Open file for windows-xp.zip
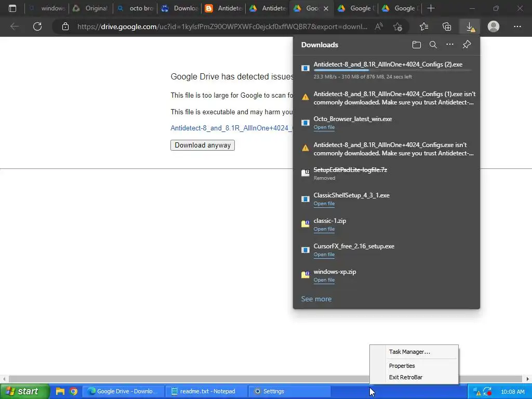Screen dimensions: 532x399 pos(324,280)
